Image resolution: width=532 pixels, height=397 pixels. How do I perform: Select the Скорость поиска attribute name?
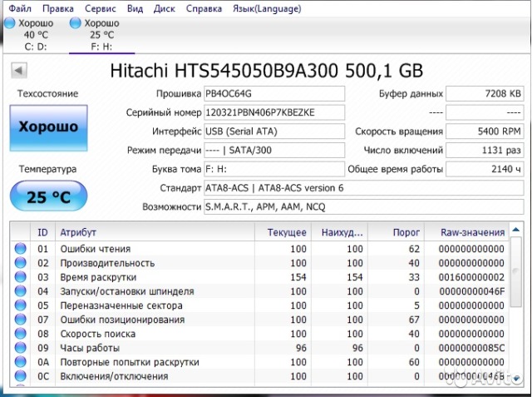click(98, 334)
